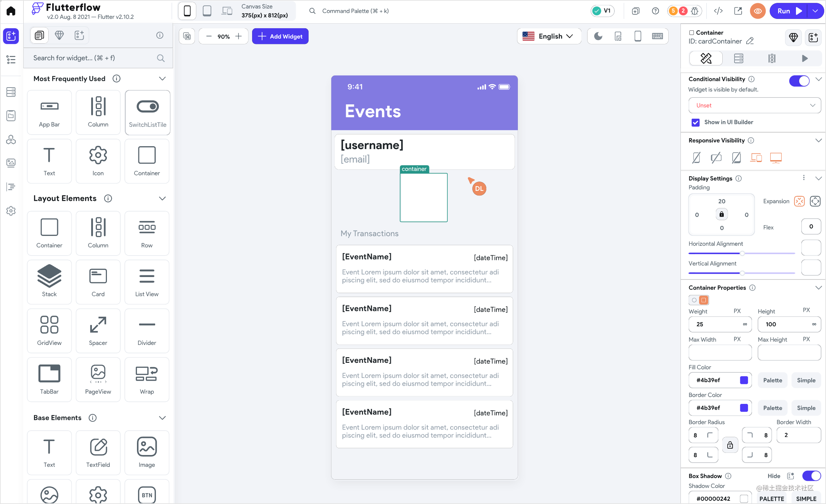Click the Run button

click(788, 11)
